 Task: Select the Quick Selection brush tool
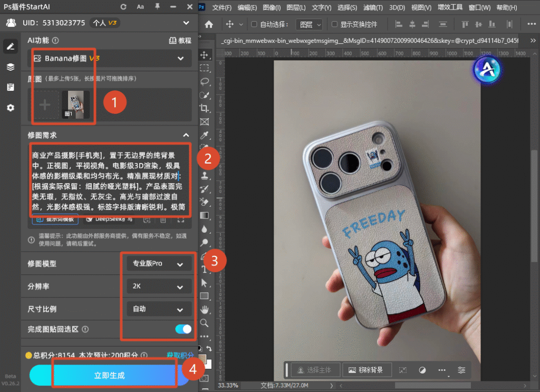click(x=204, y=95)
